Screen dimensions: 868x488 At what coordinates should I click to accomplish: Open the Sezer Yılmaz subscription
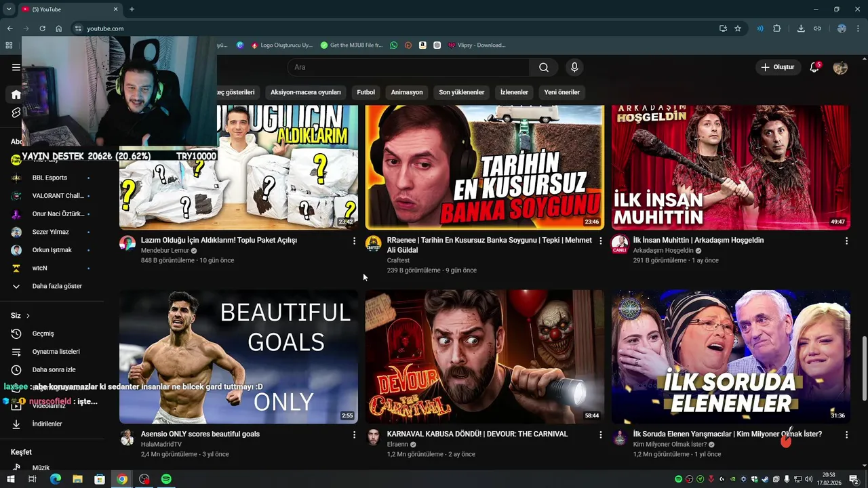52,232
